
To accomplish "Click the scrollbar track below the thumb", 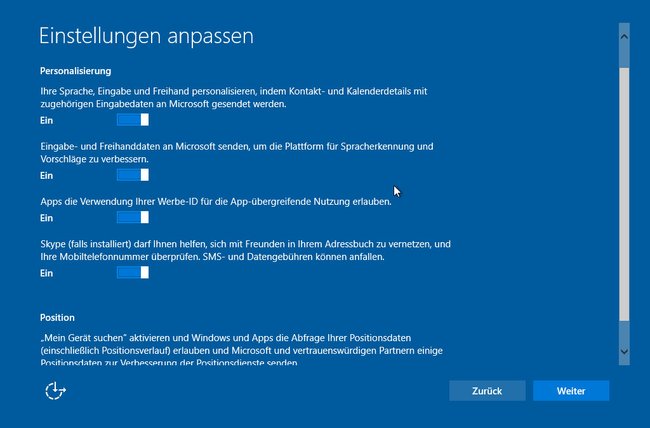I will click(x=624, y=329).
